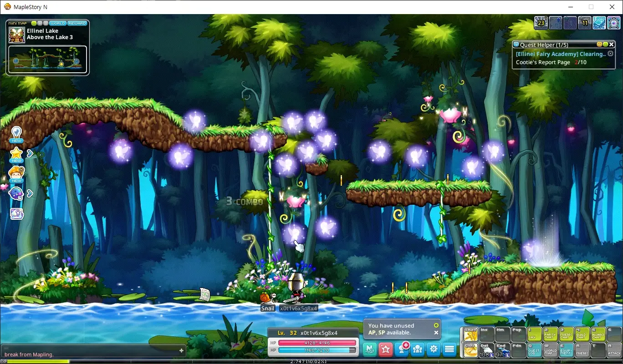The width and height of the screenshot is (623, 364).
Task: Click the green circle on AP SP notice
Action: [436, 325]
